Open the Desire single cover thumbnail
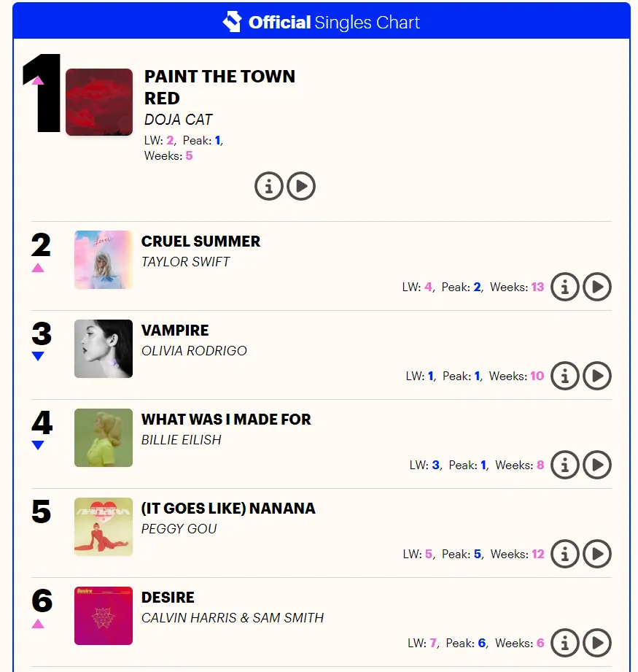This screenshot has height=672, width=638. pos(104,616)
